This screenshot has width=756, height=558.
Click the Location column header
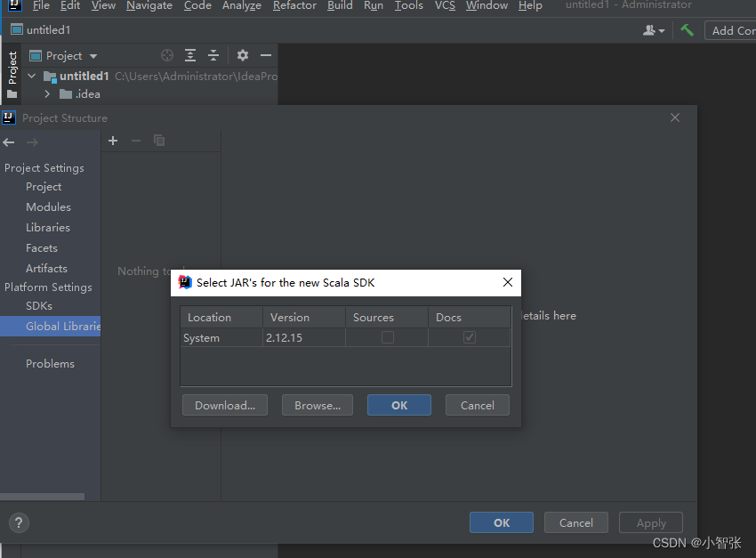pyautogui.click(x=221, y=318)
